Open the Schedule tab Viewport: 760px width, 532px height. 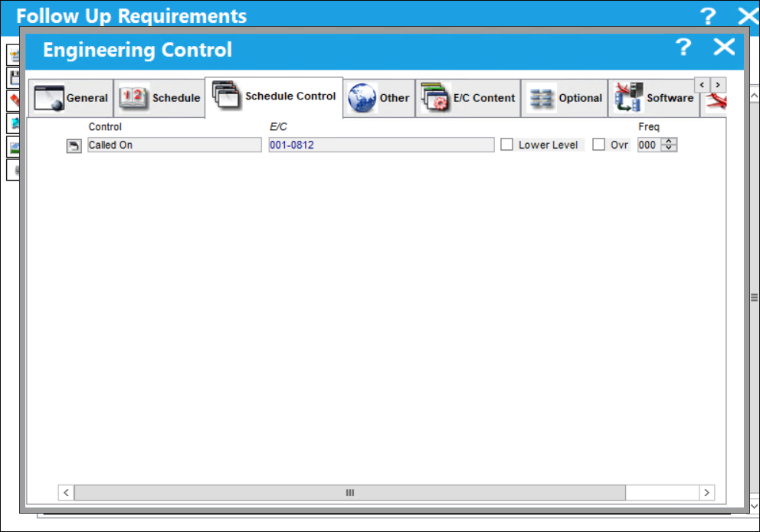point(160,98)
